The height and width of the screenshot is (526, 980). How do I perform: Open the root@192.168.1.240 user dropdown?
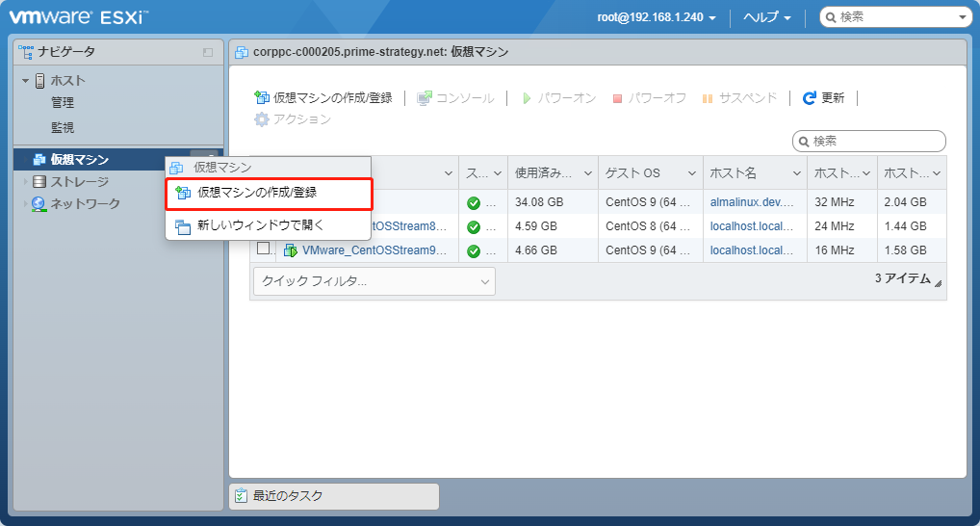coord(657,17)
